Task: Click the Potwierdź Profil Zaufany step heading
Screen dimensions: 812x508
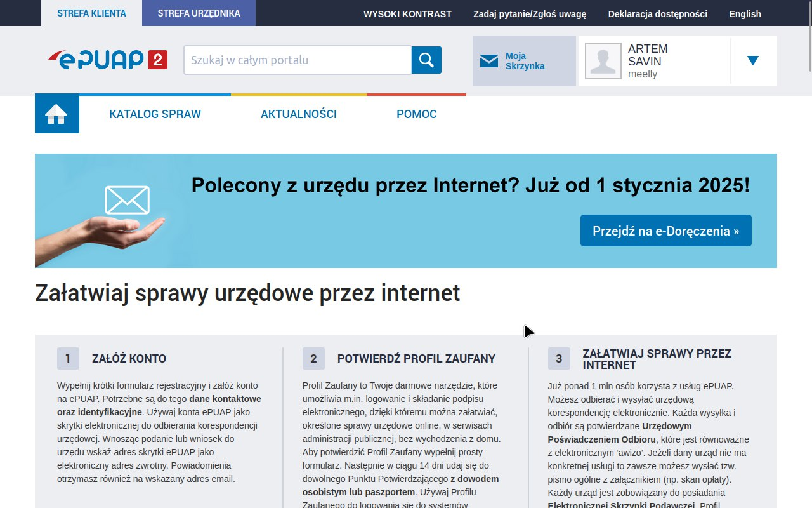Action: (416, 359)
